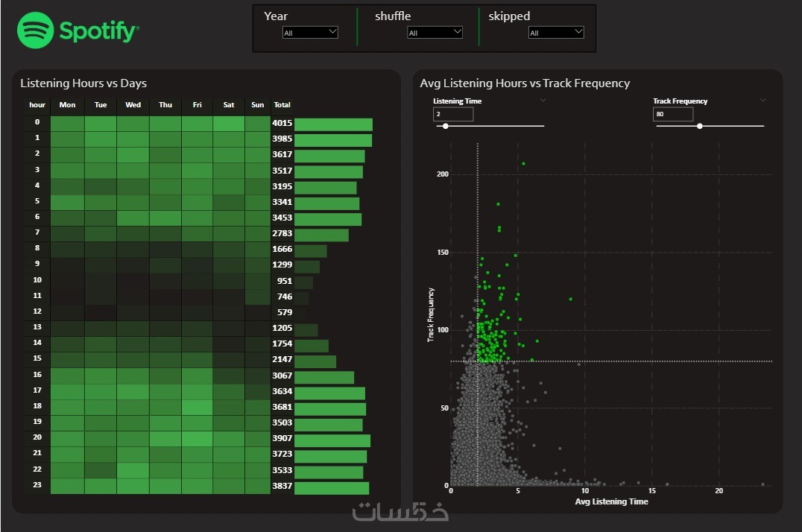Click the skipped slicer label
Viewport: 802px width, 532px height.
(509, 16)
